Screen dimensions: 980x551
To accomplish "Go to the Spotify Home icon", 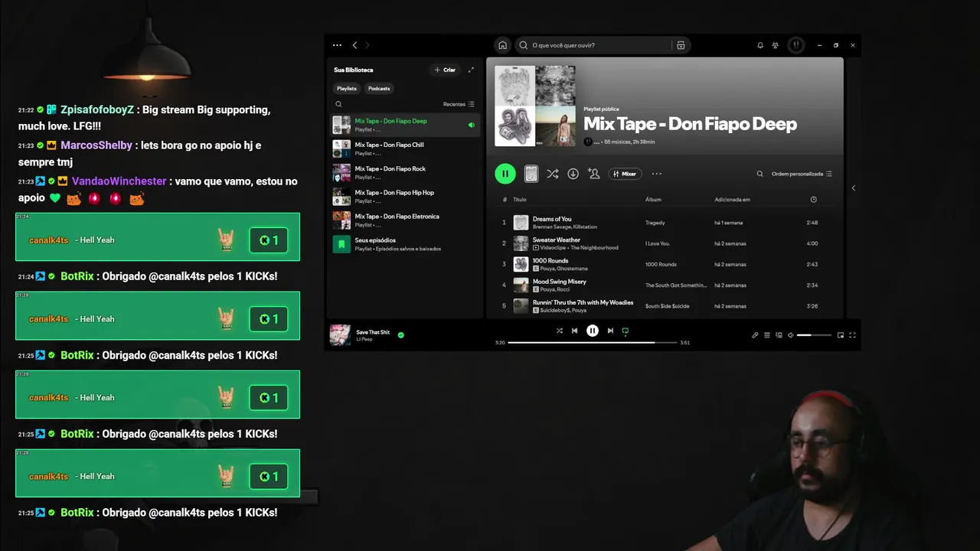I will click(x=502, y=45).
